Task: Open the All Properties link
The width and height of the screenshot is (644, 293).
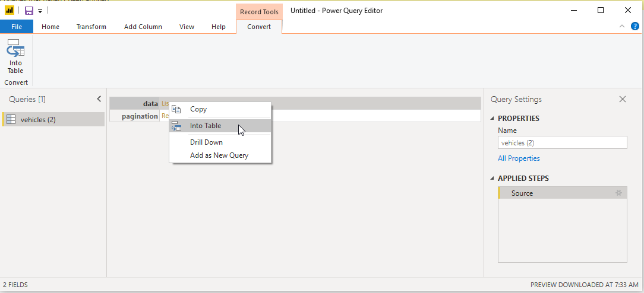Action: (519, 158)
